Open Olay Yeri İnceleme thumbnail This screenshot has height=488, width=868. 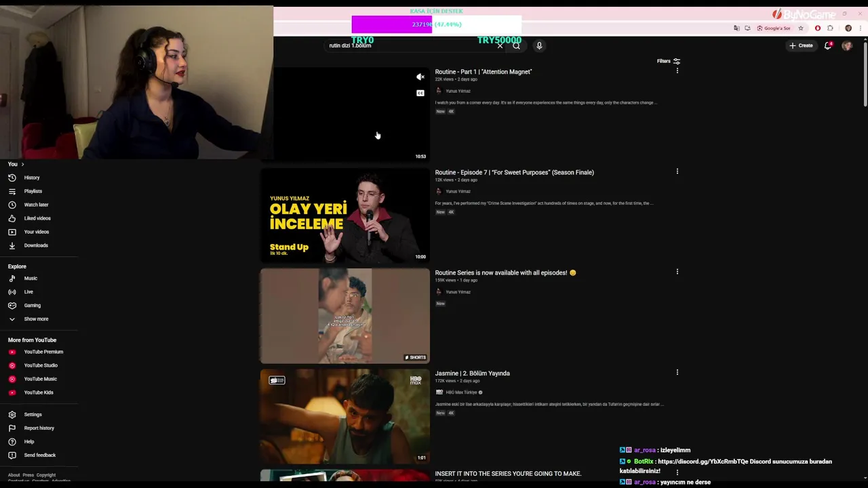(x=344, y=215)
